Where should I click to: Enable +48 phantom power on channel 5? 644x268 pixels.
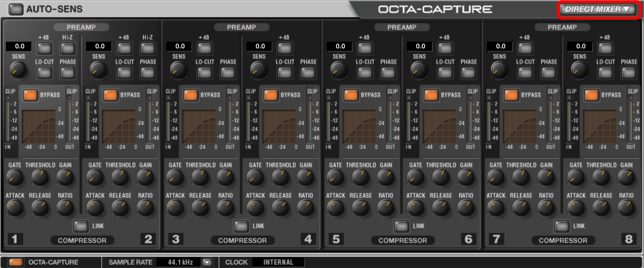tap(365, 48)
